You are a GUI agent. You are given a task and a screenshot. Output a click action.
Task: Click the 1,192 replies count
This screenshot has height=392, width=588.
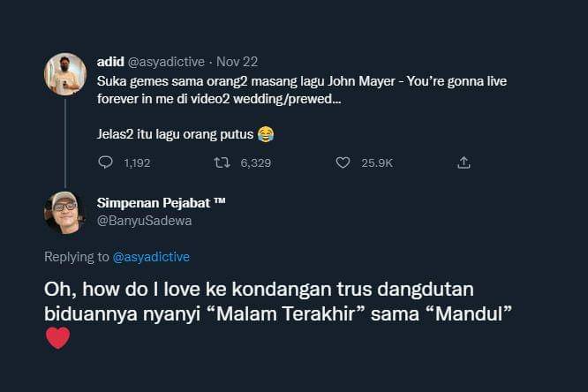pyautogui.click(x=137, y=162)
